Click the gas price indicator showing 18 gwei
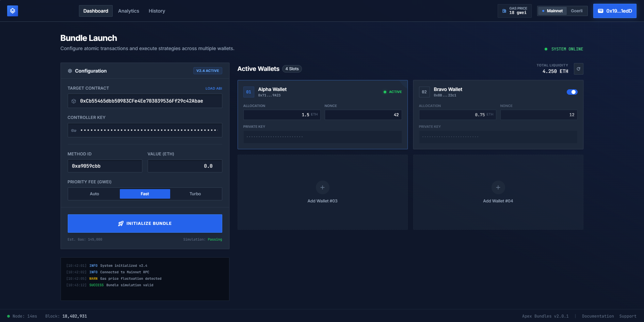The image size is (644, 322). pos(514,11)
